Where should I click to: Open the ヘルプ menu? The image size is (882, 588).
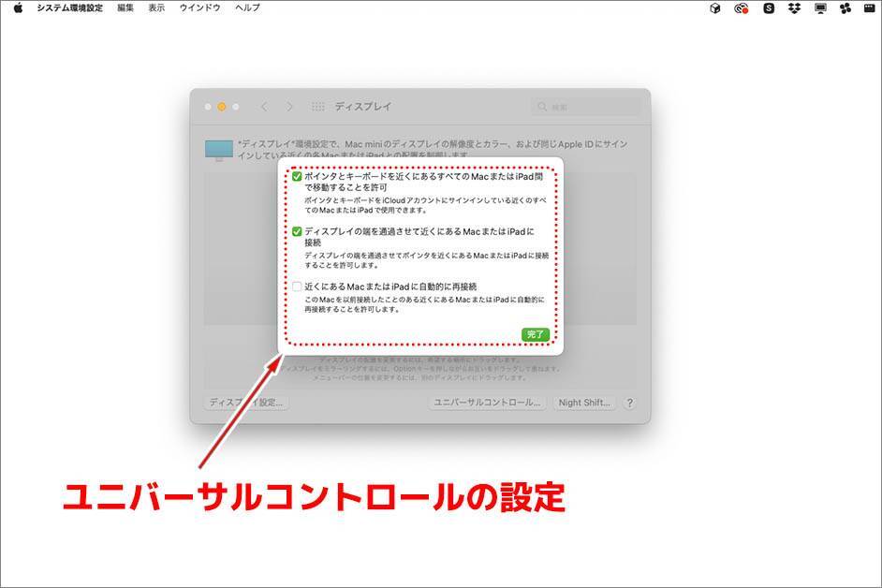247,7
